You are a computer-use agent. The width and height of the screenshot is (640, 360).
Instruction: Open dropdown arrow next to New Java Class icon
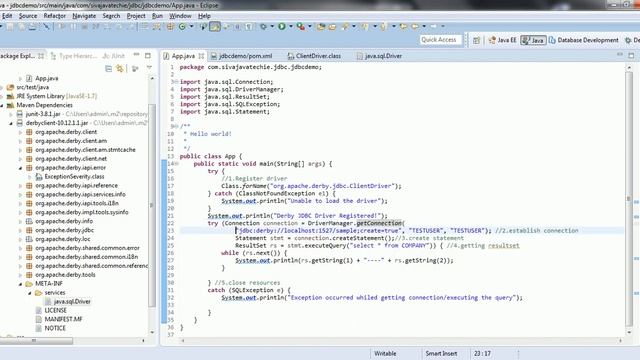click(x=191, y=27)
